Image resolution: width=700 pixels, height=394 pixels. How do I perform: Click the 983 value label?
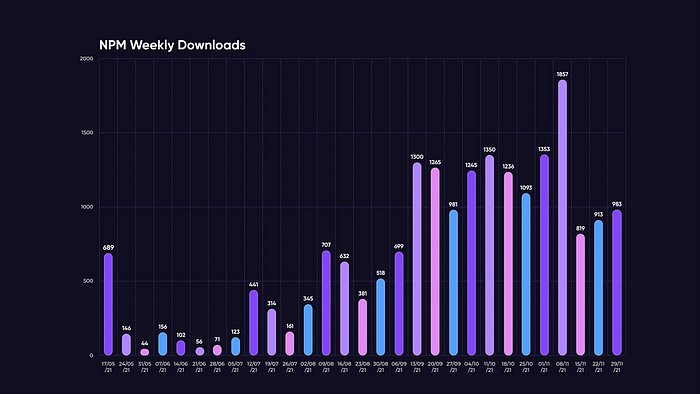[x=617, y=204]
